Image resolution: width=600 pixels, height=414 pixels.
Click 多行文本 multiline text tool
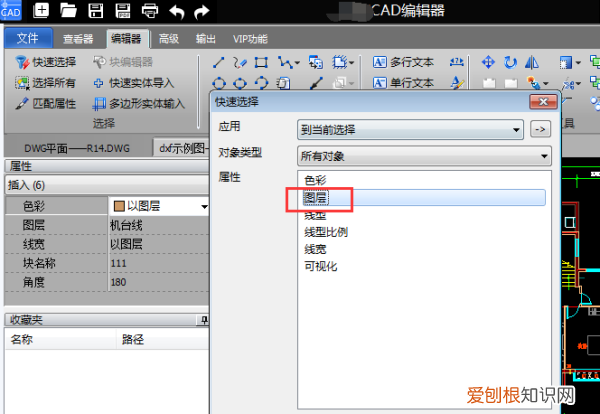[x=403, y=62]
